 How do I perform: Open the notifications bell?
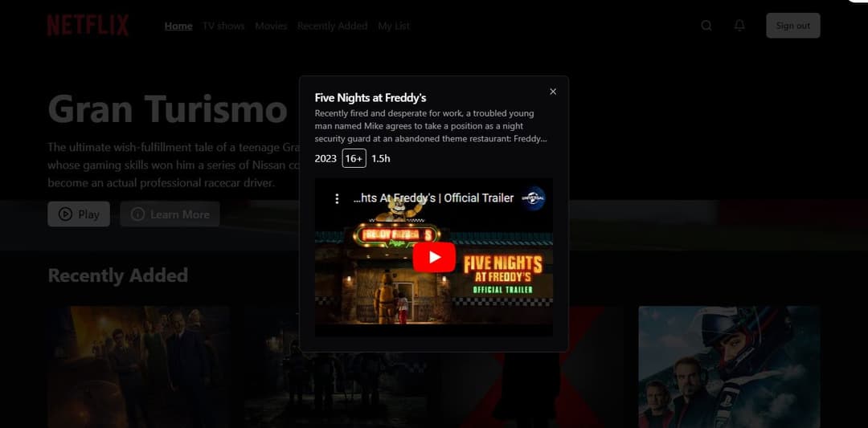click(x=739, y=26)
